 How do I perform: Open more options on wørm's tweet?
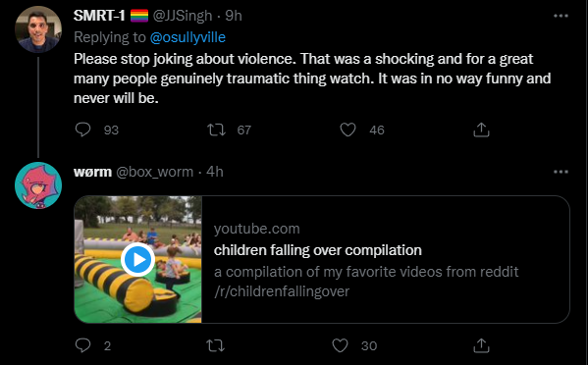(x=561, y=172)
